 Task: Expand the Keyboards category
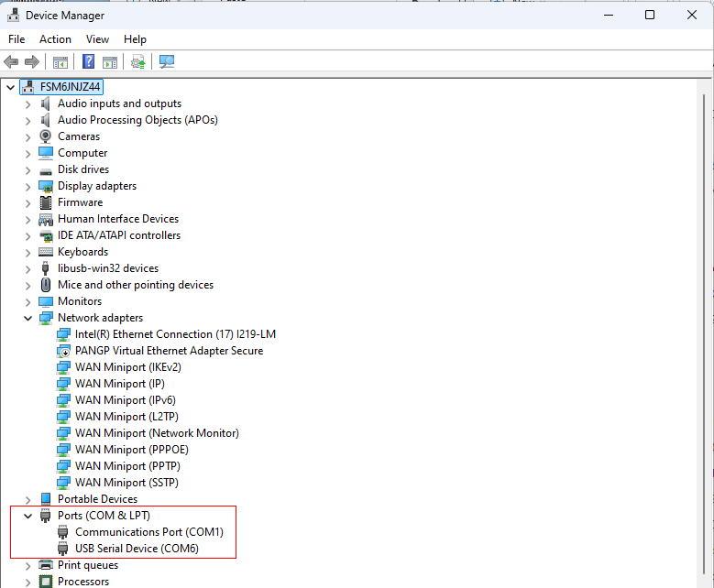27,252
